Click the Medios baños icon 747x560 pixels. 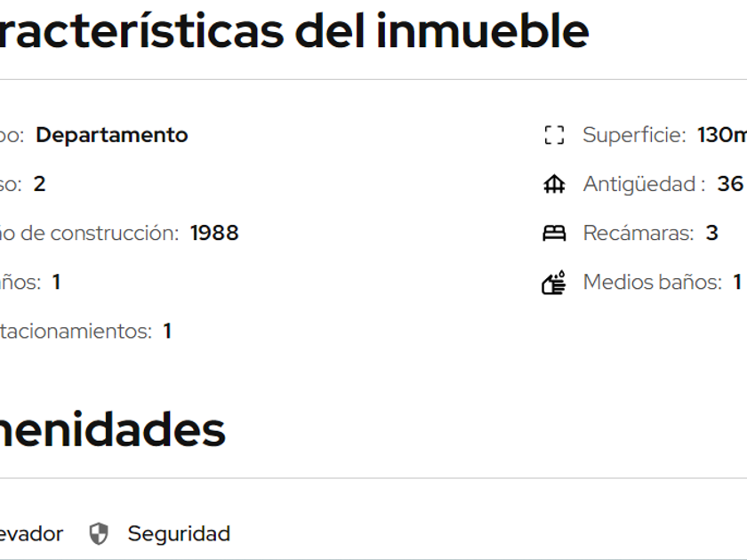[554, 283]
